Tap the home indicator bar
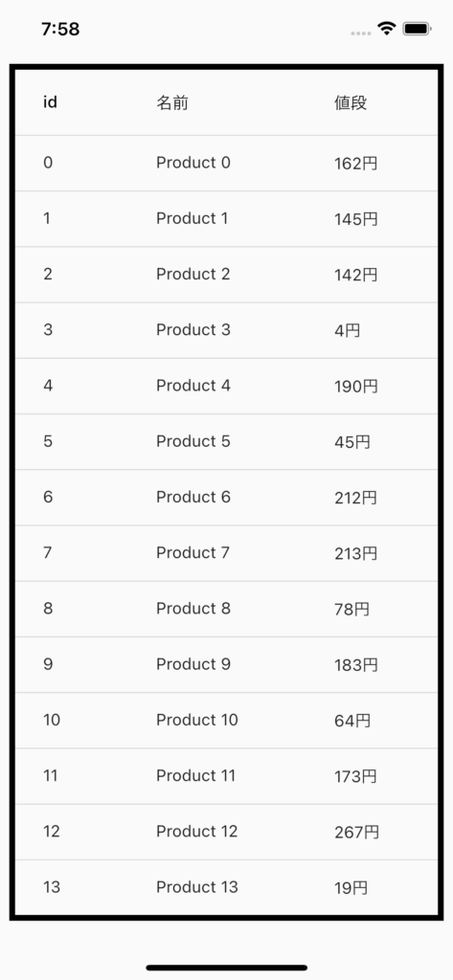 click(226, 968)
